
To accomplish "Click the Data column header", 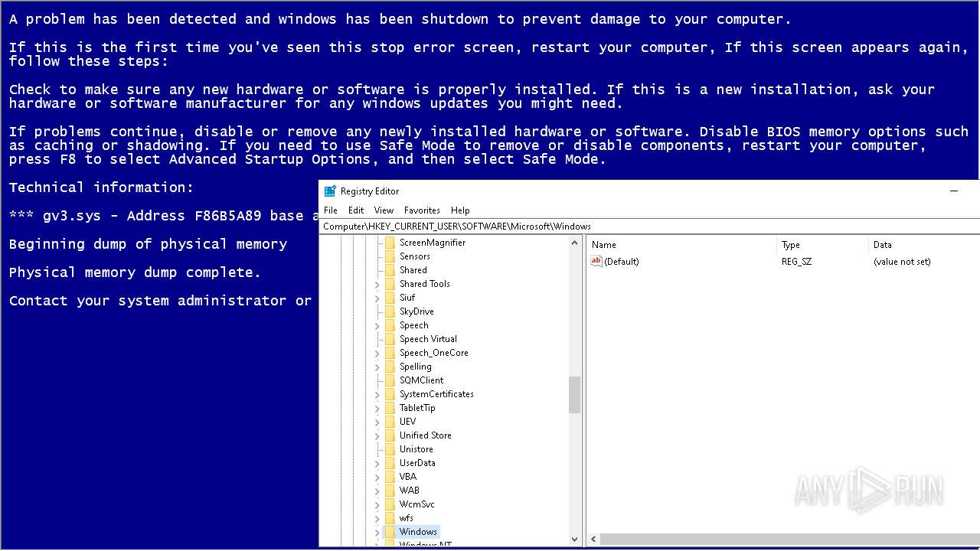I will click(925, 245).
